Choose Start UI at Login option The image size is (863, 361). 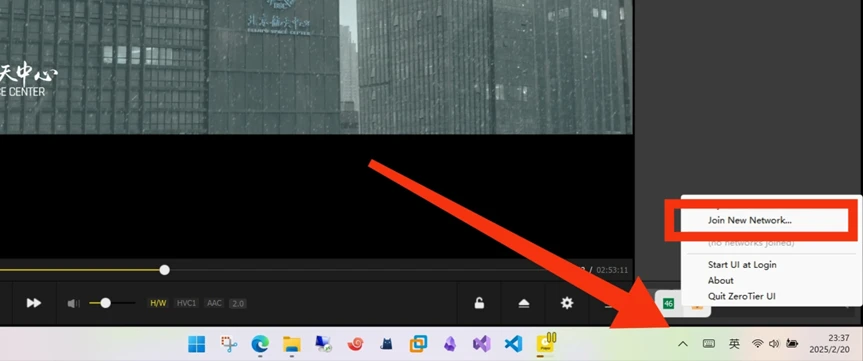click(742, 265)
